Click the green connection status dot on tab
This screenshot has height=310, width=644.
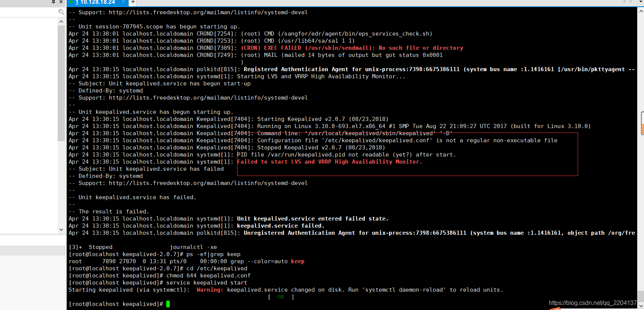click(x=71, y=2)
